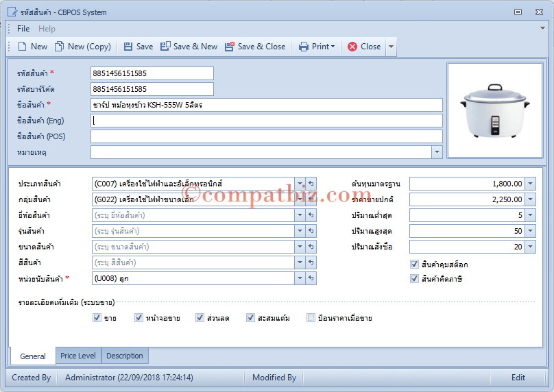Click the Save & Close toolbar icon
554x392 pixels.
tap(230, 47)
